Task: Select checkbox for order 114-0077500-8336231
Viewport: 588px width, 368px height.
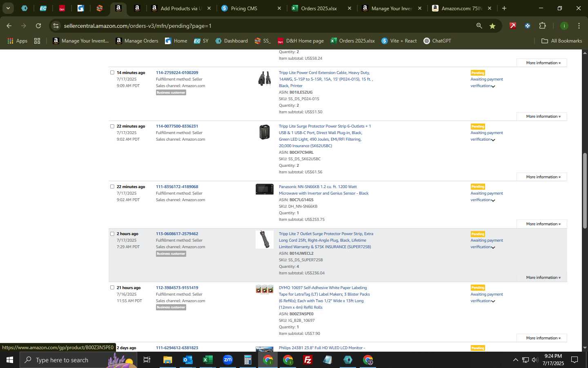Action: coord(112,126)
